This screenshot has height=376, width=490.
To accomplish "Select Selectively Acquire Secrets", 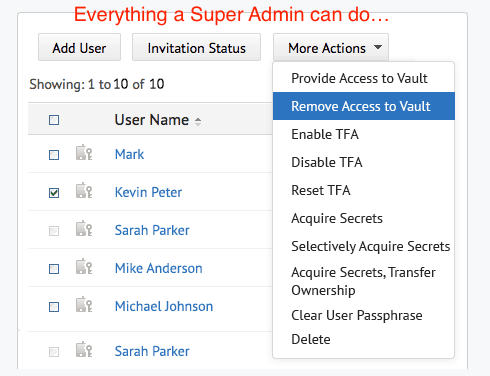I will 364,246.
